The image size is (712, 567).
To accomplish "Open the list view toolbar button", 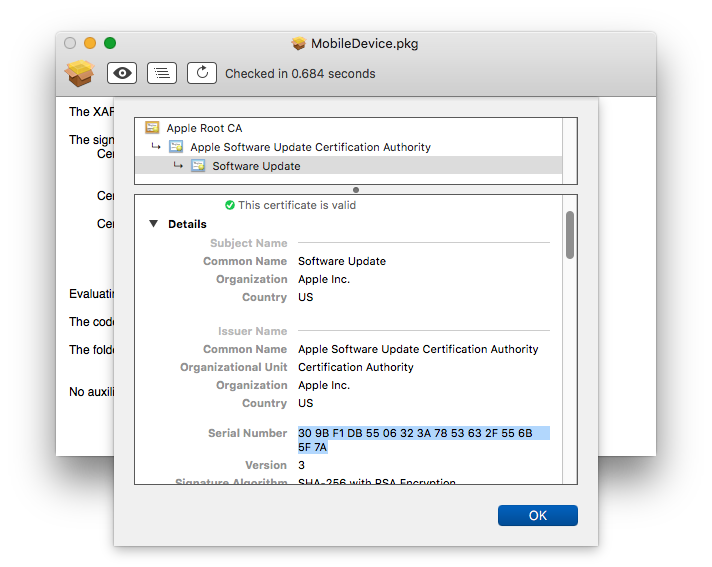I will (x=162, y=73).
